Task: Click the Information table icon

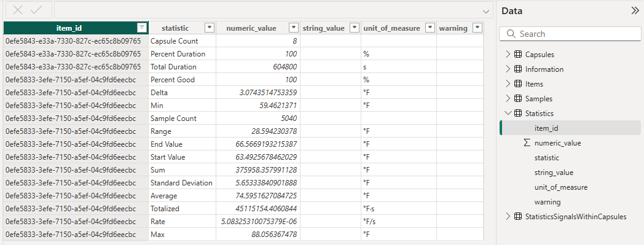Action: 518,69
